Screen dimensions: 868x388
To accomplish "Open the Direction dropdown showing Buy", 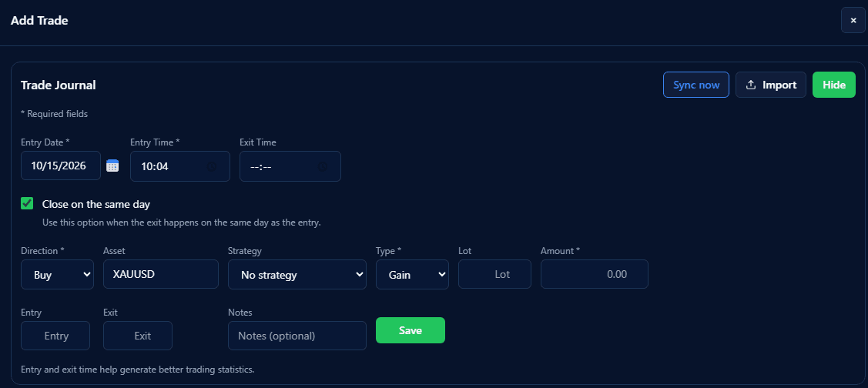I will (x=57, y=274).
